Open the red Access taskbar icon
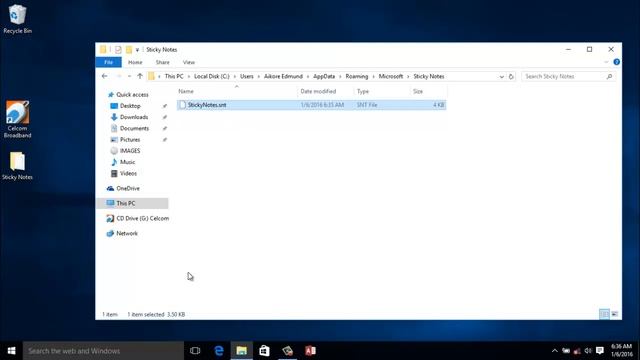Screen dimensions: 640x360 (310, 351)
